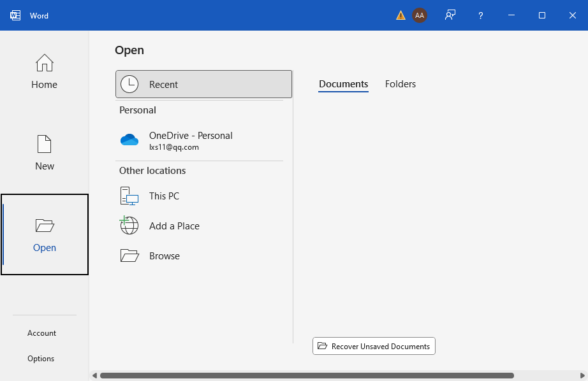Screen dimensions: 588x381
Task: Open Word Help via the question mark
Action: (480, 15)
